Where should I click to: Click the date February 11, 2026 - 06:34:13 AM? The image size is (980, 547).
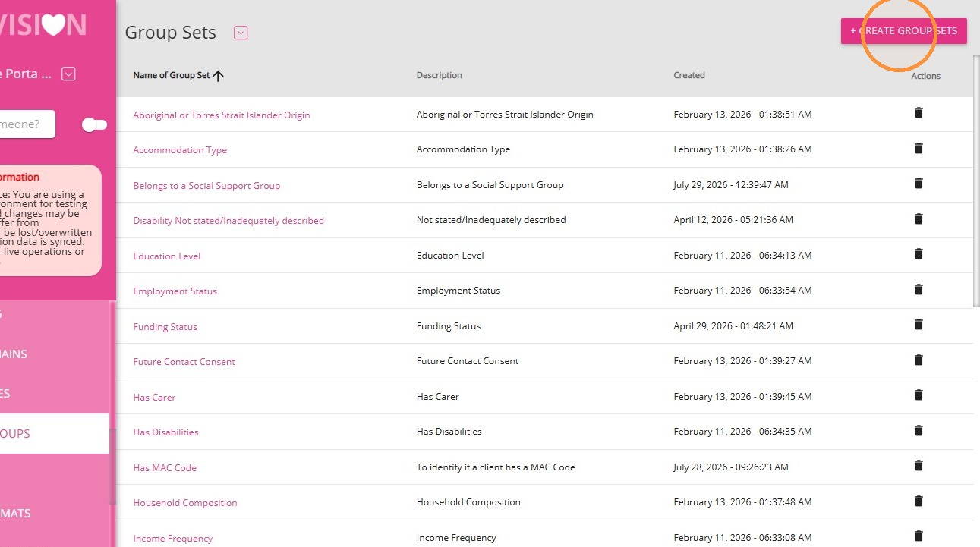[x=742, y=256]
